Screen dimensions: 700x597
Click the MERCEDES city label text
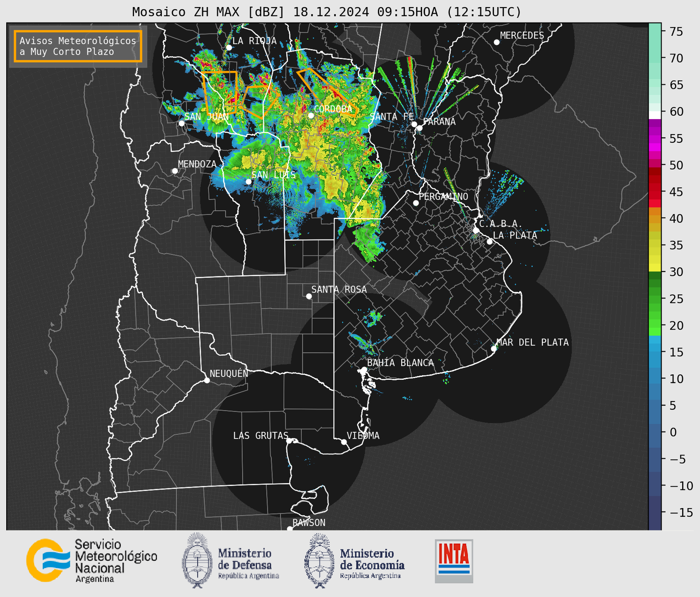pyautogui.click(x=522, y=36)
